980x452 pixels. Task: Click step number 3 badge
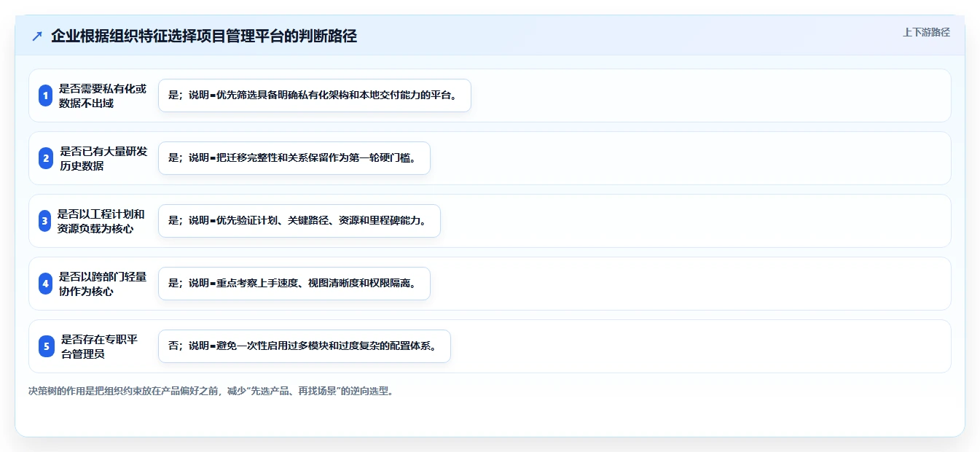[x=45, y=221]
